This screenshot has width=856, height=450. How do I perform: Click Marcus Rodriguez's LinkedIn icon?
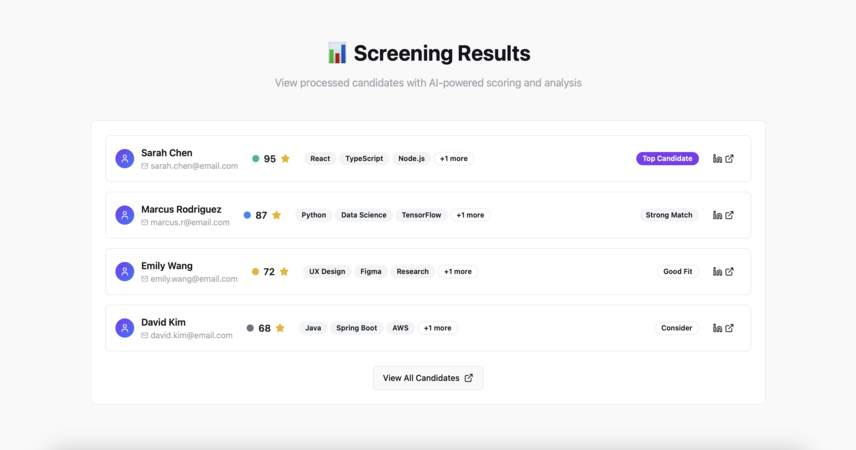pos(717,215)
